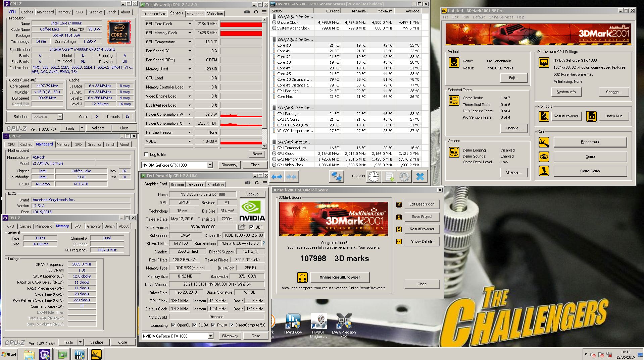Switch to Advanced tab in GPU-Z Sensors window

195,14
